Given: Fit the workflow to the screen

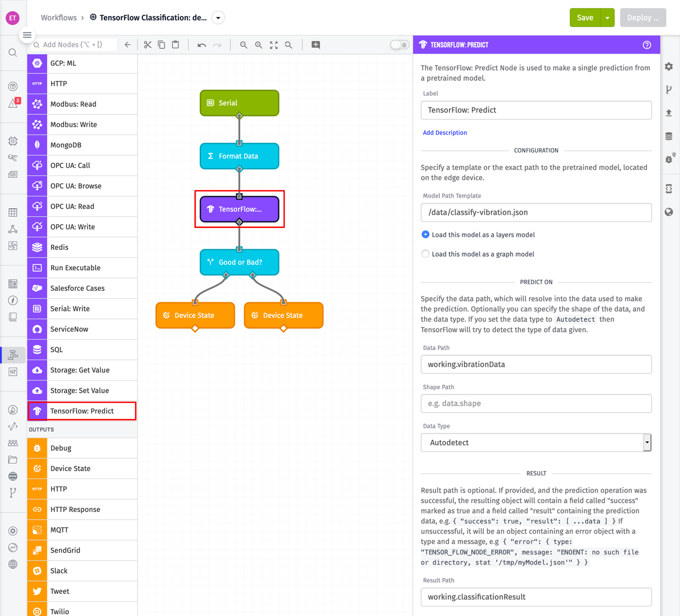Looking at the screenshot, I should [274, 45].
